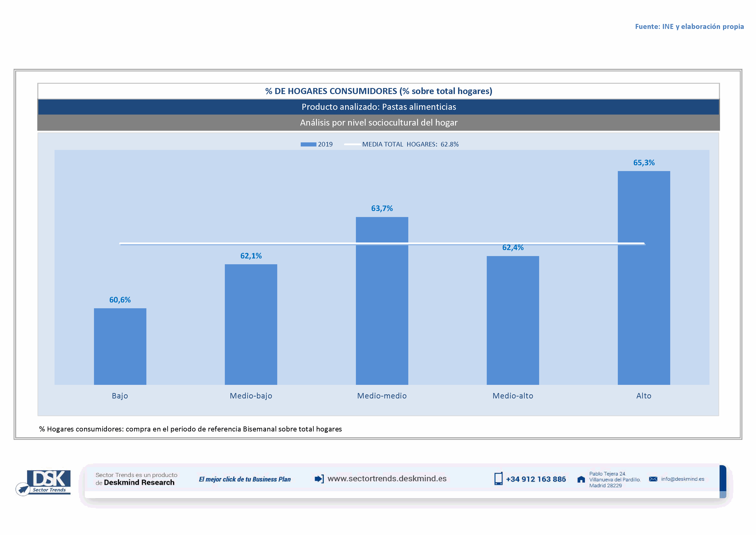Screen dimensions: 756x535
Task: Select the Medio-medio bar
Action: click(382, 301)
